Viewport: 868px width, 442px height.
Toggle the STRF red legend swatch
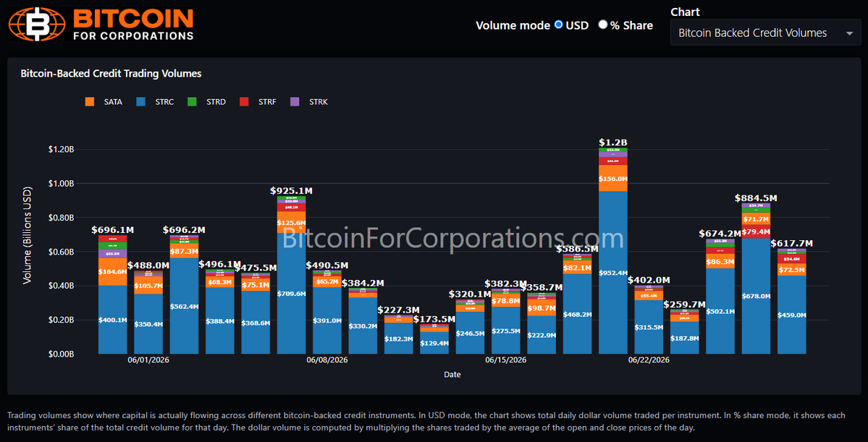coord(243,102)
